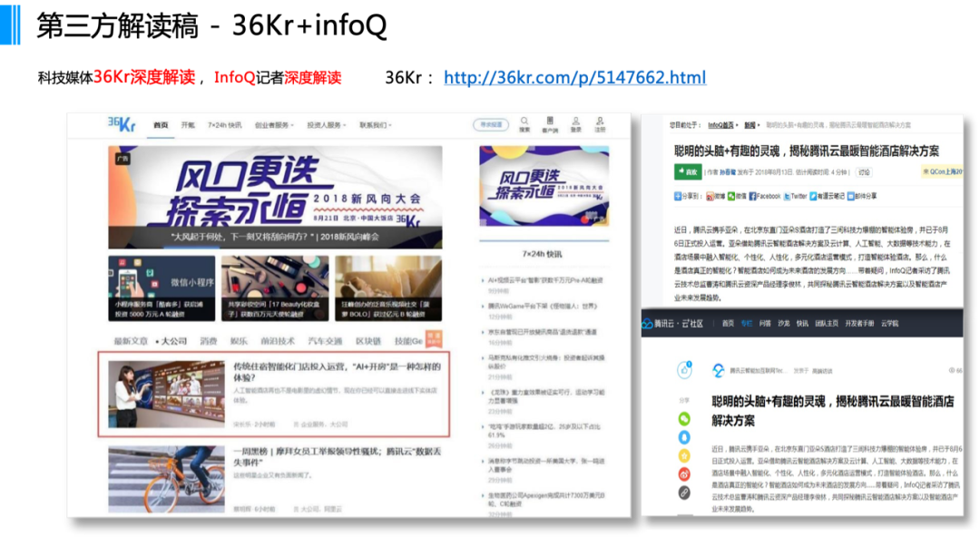The width and height of the screenshot is (980, 537).
Task: Open the 菠萝 BOLO music thumbnail card
Action: [388, 288]
